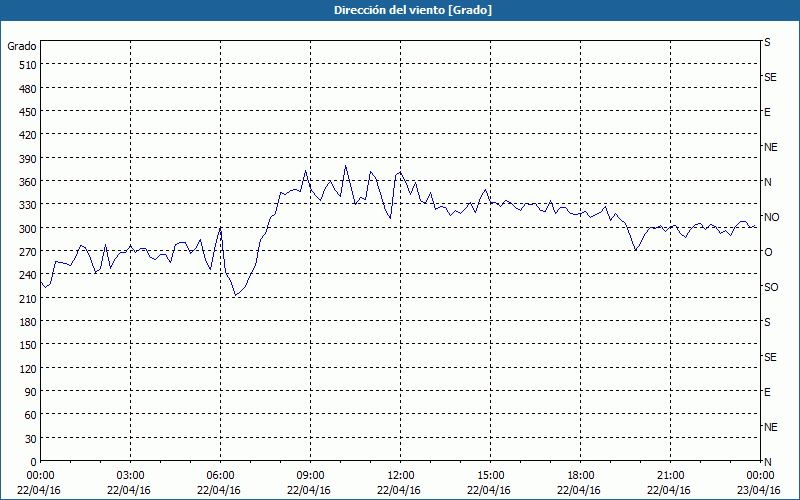Click the title "Dirección del viento [Grado]"
800x500 pixels.
(x=413, y=10)
